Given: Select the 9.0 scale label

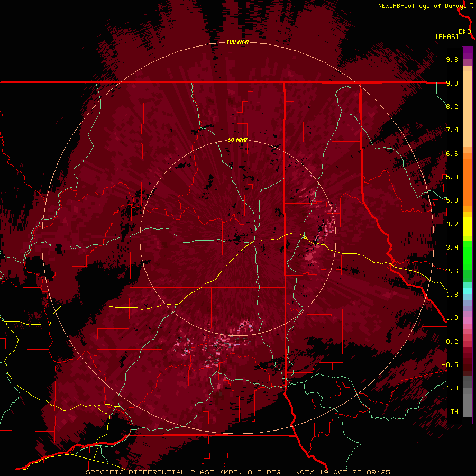Looking at the screenshot, I should click(452, 83).
